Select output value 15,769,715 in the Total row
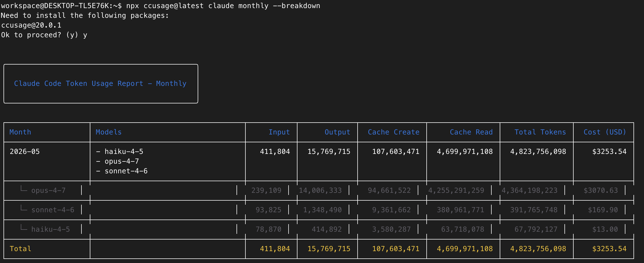644x263 pixels. (x=329, y=249)
